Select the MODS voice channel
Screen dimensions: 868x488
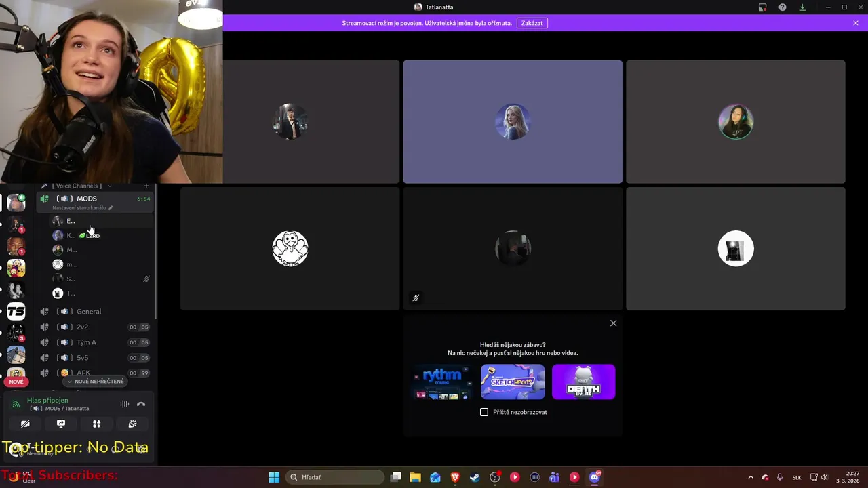coord(95,202)
